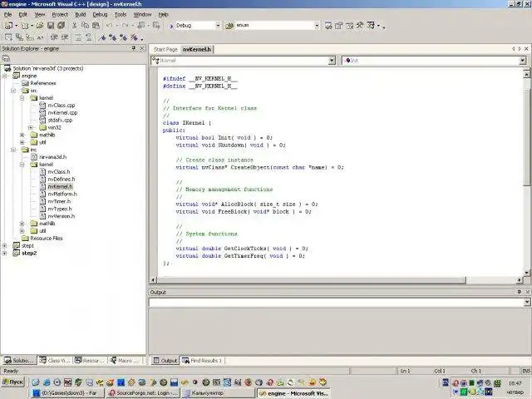Open the enum find combo box dropdown

point(317,26)
